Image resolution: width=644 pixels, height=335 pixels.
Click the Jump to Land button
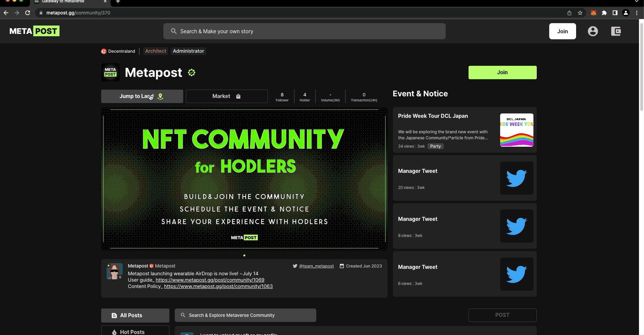tap(142, 96)
